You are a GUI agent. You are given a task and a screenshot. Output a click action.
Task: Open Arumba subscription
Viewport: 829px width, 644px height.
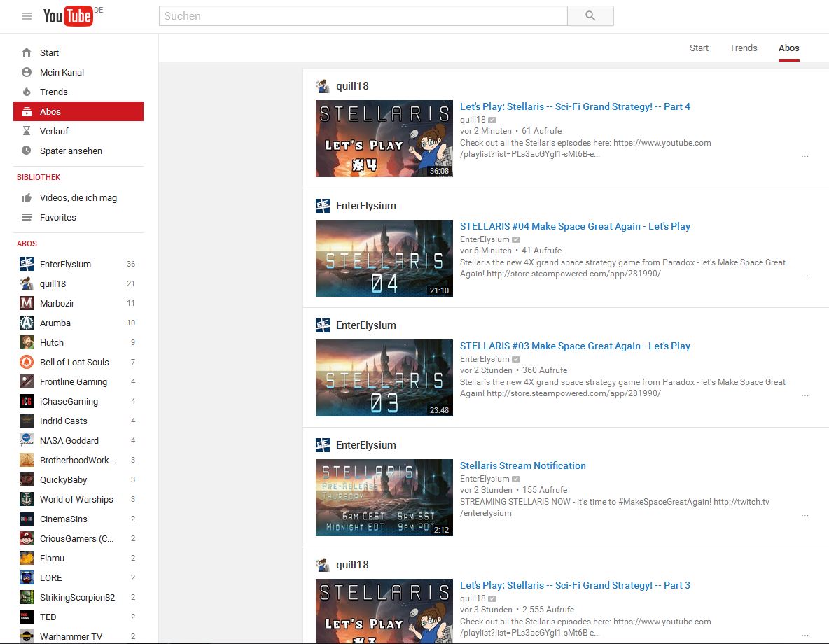pyautogui.click(x=78, y=323)
